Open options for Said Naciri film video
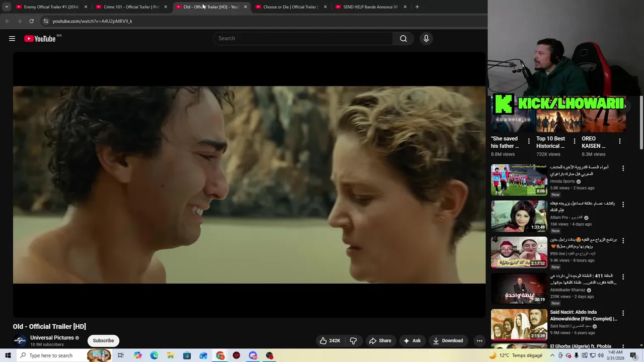 pyautogui.click(x=623, y=313)
